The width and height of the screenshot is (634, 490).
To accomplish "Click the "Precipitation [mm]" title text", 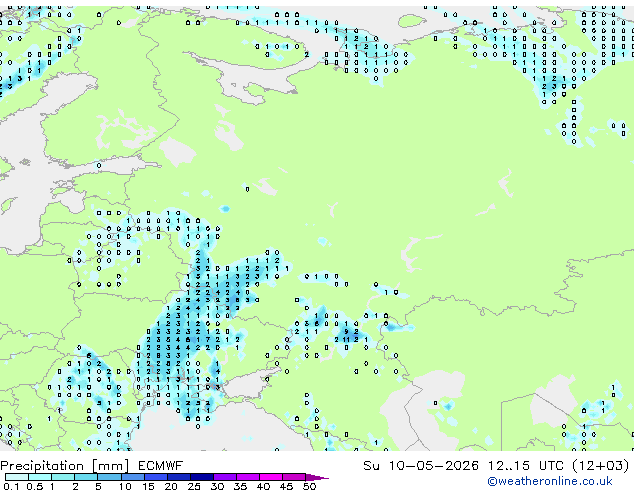I will 65,466.
